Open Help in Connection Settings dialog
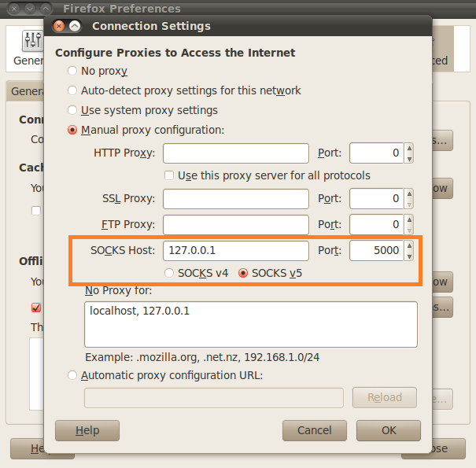The width and height of the screenshot is (476, 468). pos(87,431)
